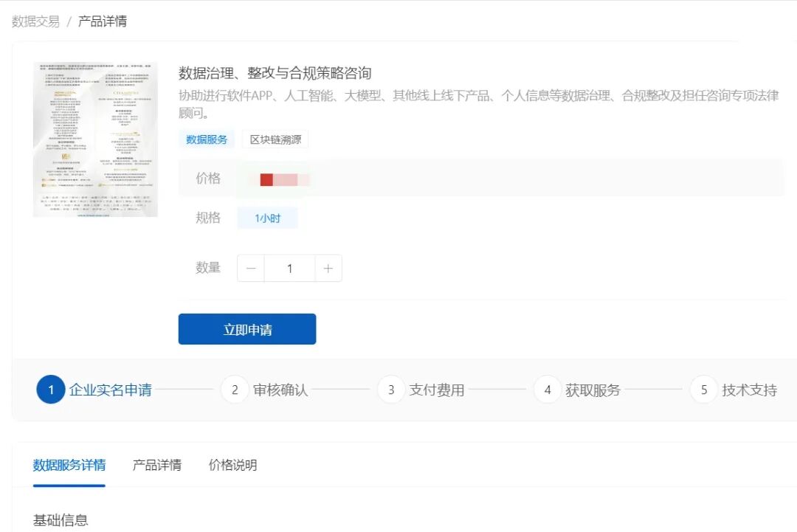The width and height of the screenshot is (797, 532).
Task: Click step 5 技术支持 circle
Action: coord(705,390)
